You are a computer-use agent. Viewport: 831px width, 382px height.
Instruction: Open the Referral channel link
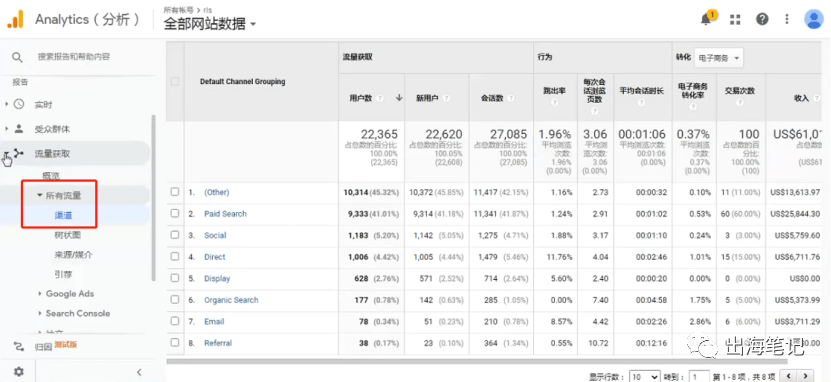tap(218, 343)
